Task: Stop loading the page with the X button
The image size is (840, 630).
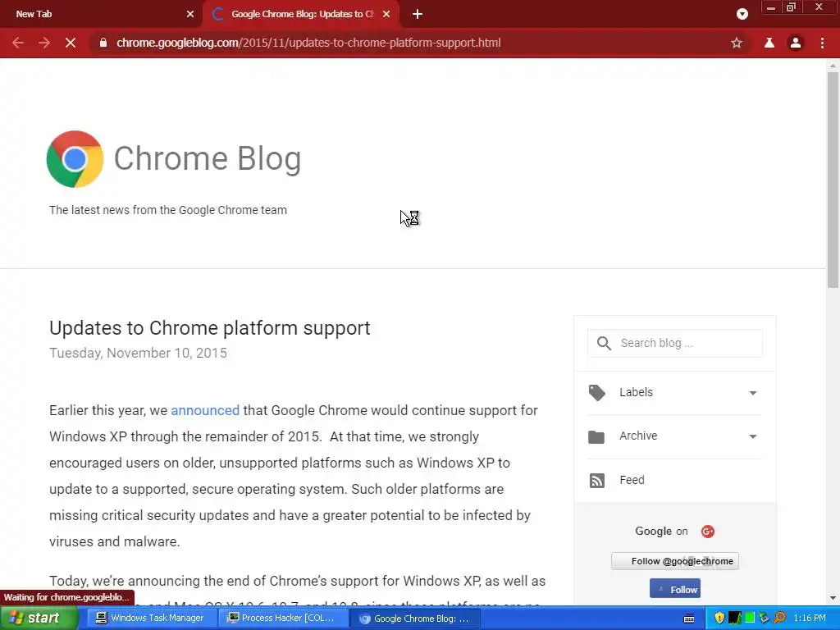Action: point(71,43)
